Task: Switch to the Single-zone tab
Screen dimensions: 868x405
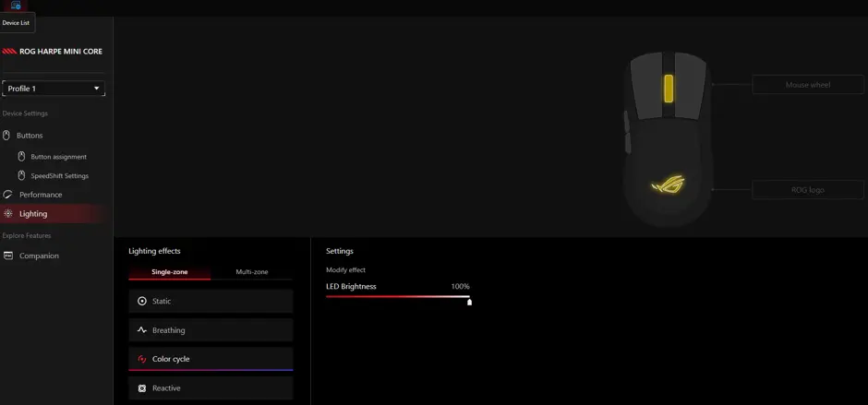Action: tap(169, 272)
